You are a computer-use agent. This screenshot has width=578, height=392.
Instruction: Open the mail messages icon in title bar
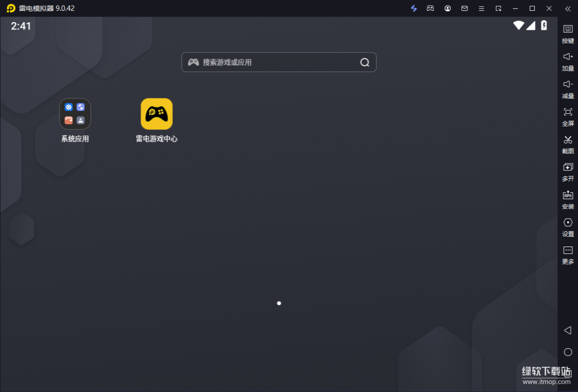464,8
